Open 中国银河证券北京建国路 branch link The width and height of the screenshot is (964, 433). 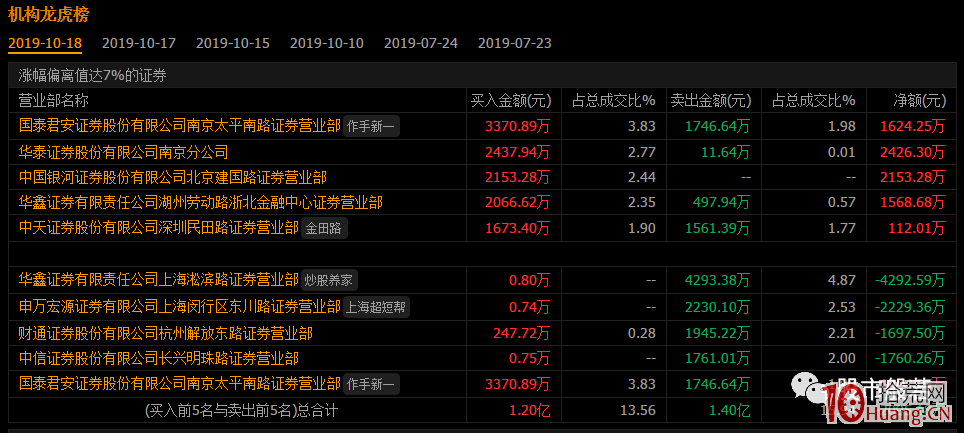[x=173, y=178]
